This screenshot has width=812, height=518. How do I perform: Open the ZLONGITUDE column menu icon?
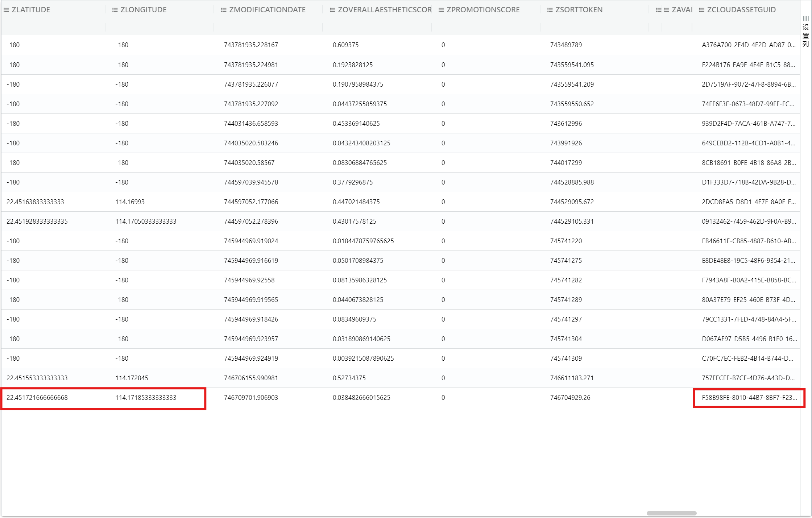tap(115, 10)
